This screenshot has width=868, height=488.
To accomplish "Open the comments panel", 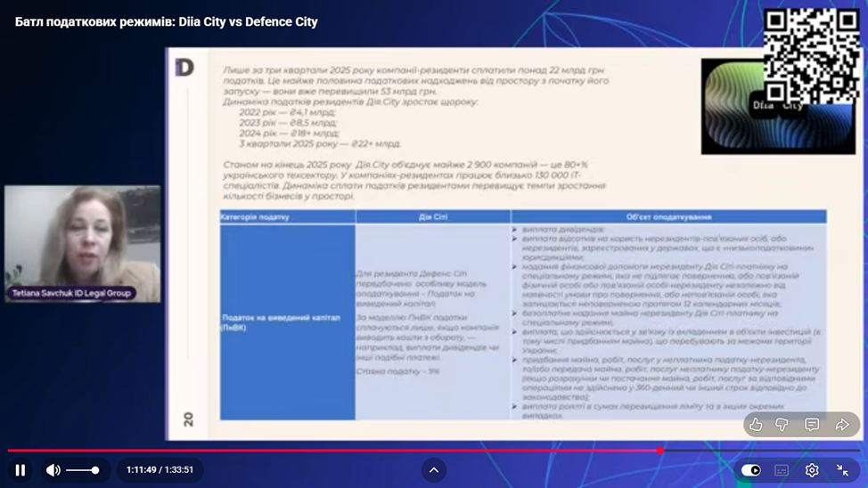I will point(812,425).
